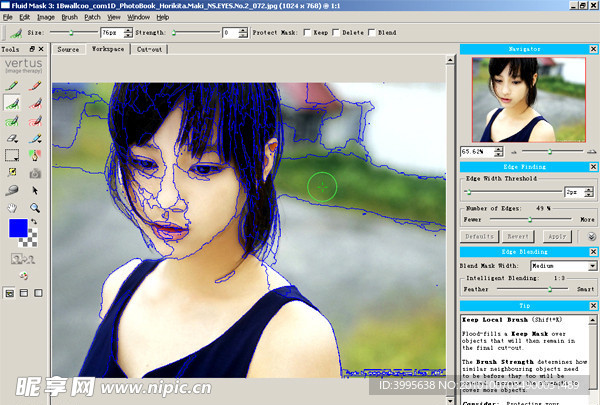Click the blue foreground color swatch

(x=18, y=228)
